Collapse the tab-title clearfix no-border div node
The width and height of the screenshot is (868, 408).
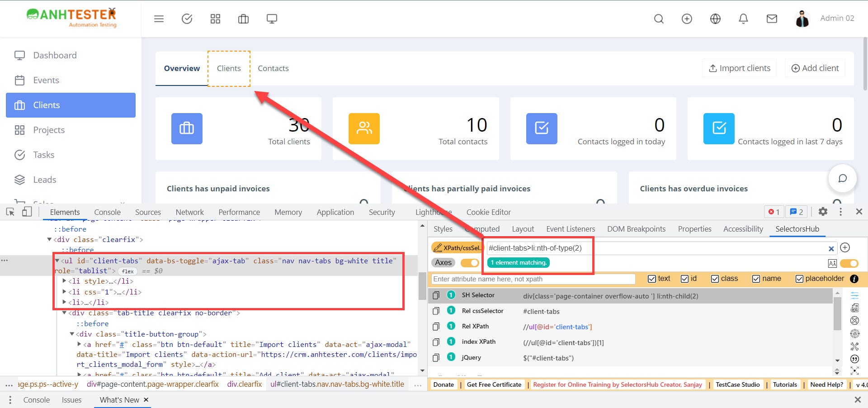65,313
